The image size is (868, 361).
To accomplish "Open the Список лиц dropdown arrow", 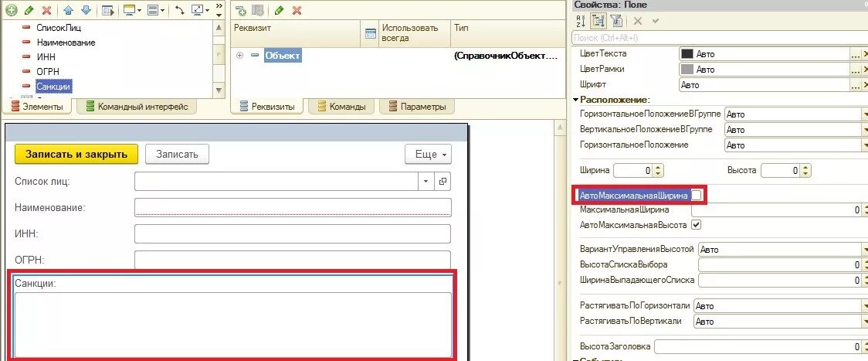I will (x=426, y=182).
